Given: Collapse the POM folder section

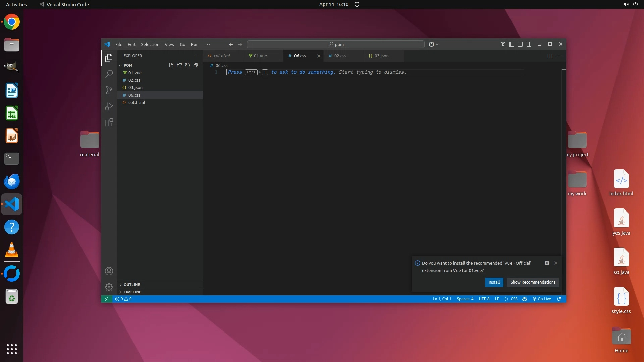Looking at the screenshot, I should tap(128, 65).
